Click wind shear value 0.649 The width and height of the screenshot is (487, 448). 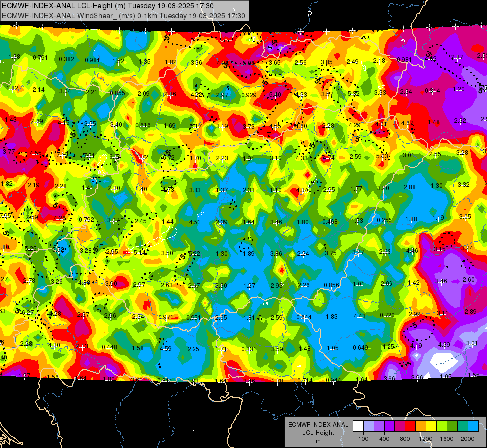[360, 348]
